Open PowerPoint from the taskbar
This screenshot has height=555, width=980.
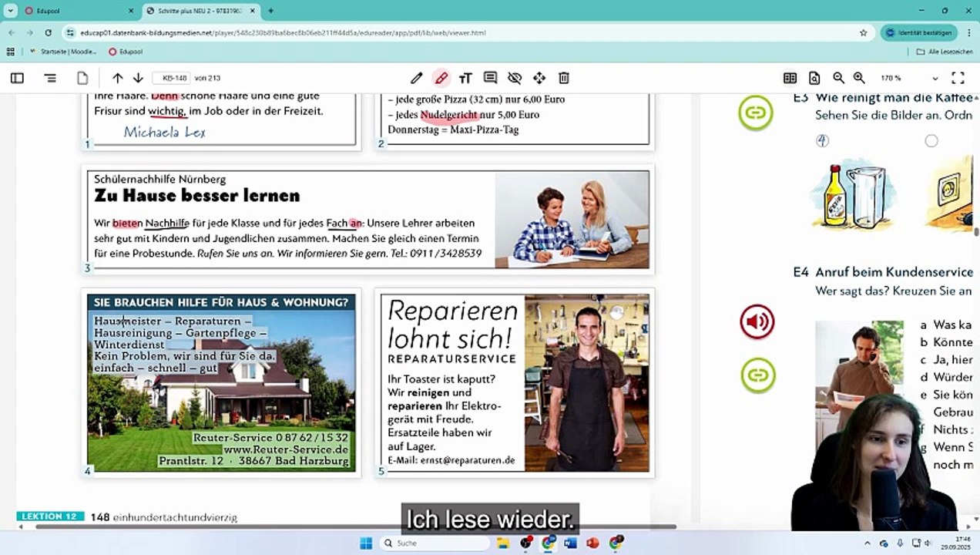coord(592,543)
